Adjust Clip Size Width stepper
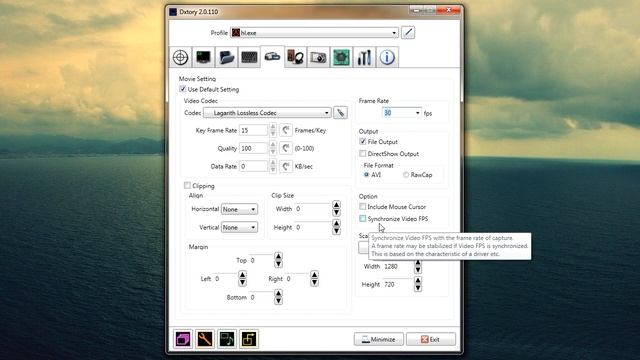Screen dimensions: 640x360 point(336,208)
